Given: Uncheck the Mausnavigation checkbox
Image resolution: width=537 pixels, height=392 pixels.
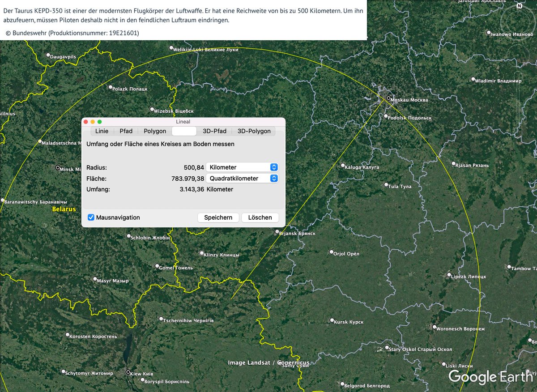Looking at the screenshot, I should click(x=91, y=217).
